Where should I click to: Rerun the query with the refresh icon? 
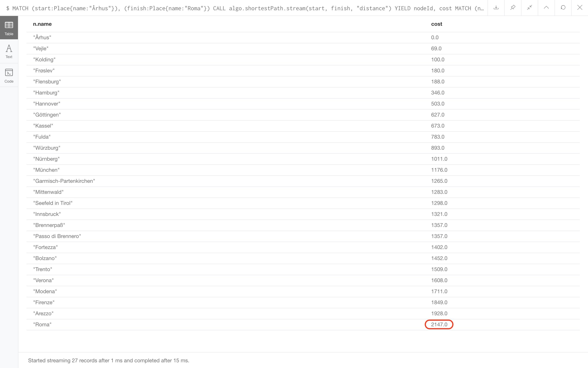pos(563,8)
